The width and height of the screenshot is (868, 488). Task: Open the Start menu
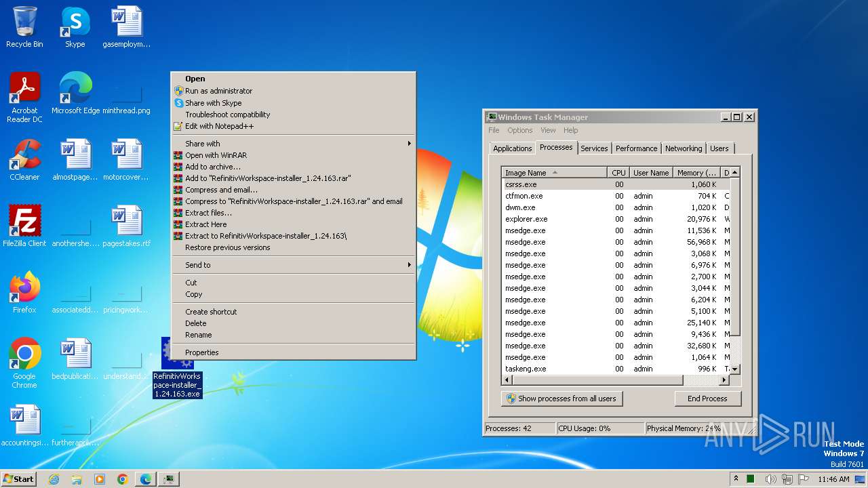[18, 479]
